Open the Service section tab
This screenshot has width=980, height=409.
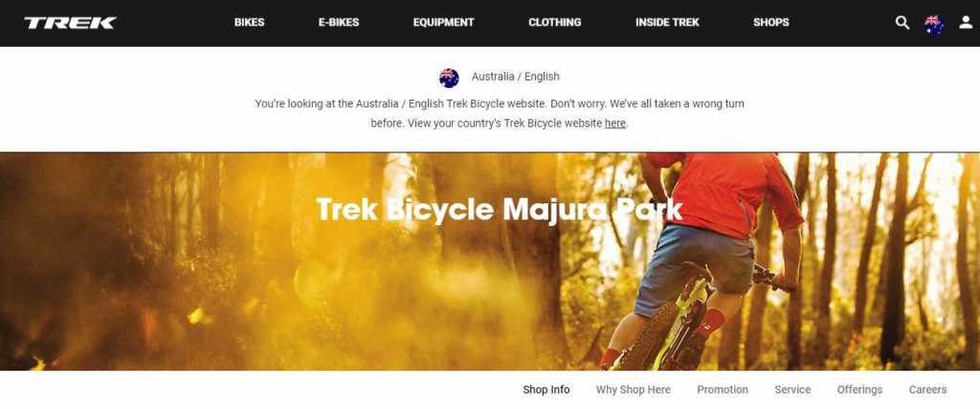792,390
